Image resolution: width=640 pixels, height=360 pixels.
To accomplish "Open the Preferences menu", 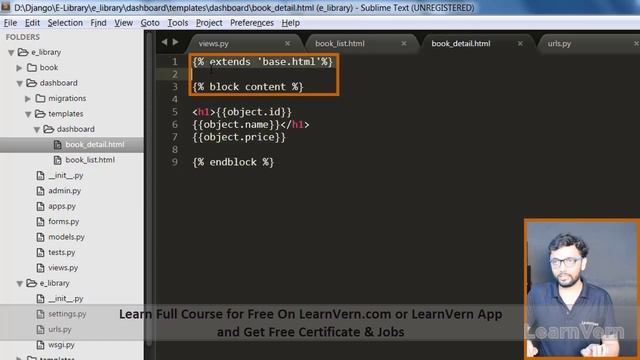I will pyautogui.click(x=251, y=23).
